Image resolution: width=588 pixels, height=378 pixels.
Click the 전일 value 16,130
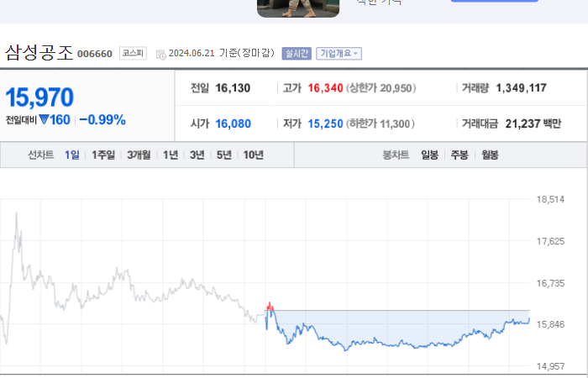(x=233, y=88)
